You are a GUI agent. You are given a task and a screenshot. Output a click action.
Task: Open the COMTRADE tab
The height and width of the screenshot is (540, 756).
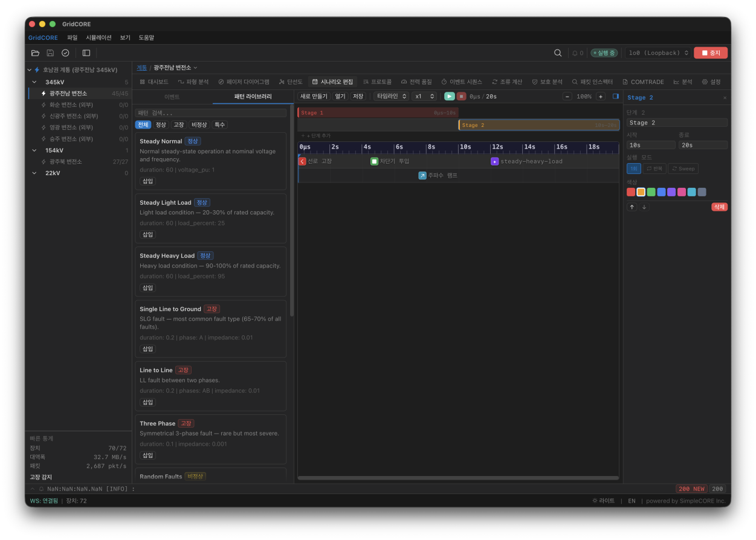(x=643, y=82)
